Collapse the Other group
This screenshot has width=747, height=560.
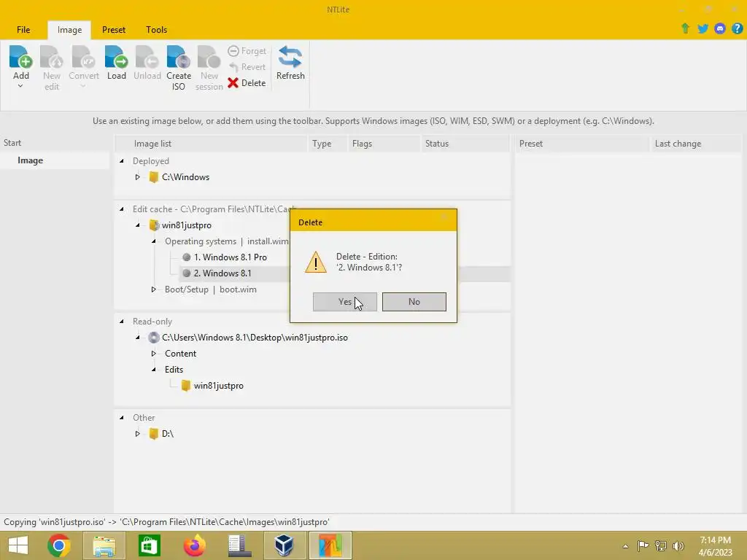click(x=122, y=418)
